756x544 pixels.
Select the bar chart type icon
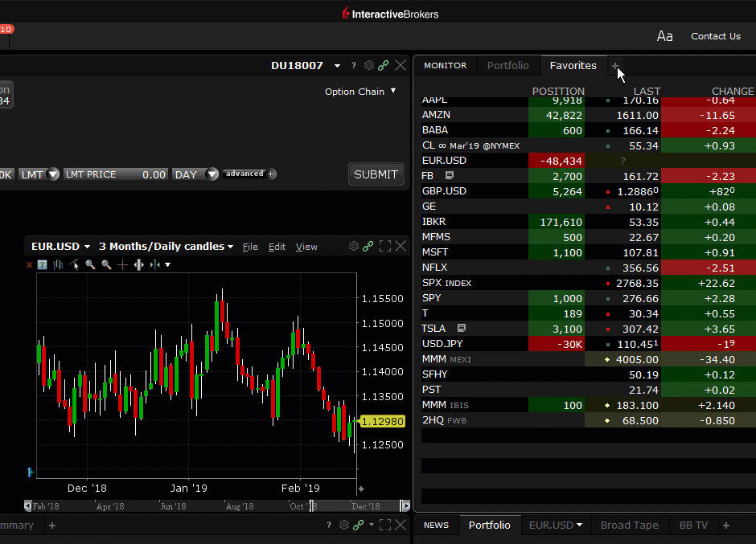click(58, 264)
